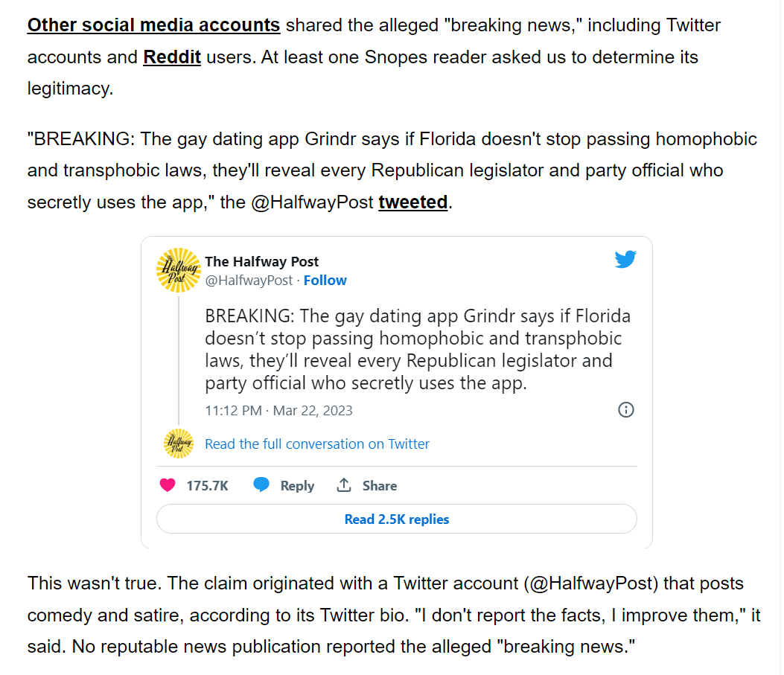Click the embedded tweet body text

[x=418, y=349]
